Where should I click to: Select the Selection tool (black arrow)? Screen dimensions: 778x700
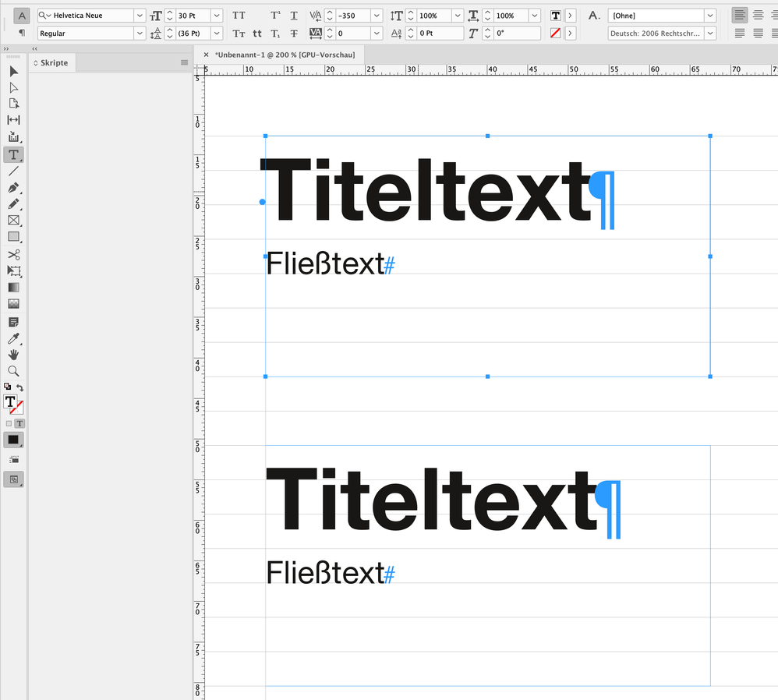(x=13, y=72)
